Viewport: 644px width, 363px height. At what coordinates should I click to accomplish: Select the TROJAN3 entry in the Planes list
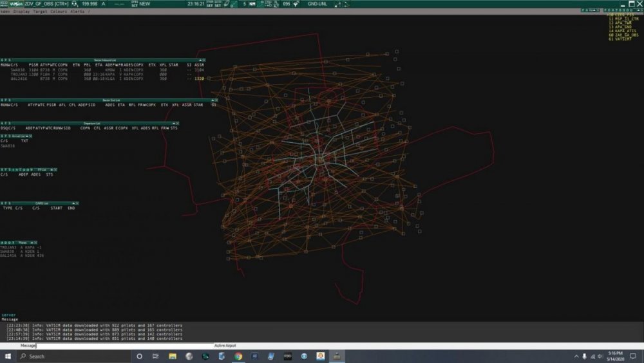[x=9, y=248]
